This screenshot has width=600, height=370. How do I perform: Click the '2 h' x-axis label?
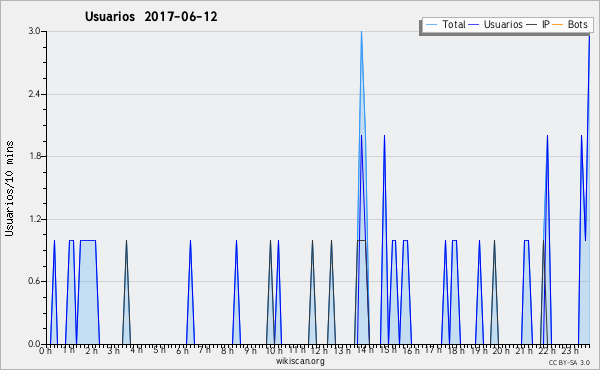[91, 351]
